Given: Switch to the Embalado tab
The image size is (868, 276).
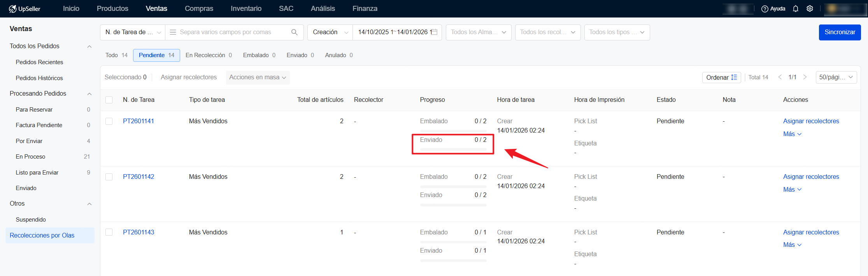Looking at the screenshot, I should pos(259,55).
